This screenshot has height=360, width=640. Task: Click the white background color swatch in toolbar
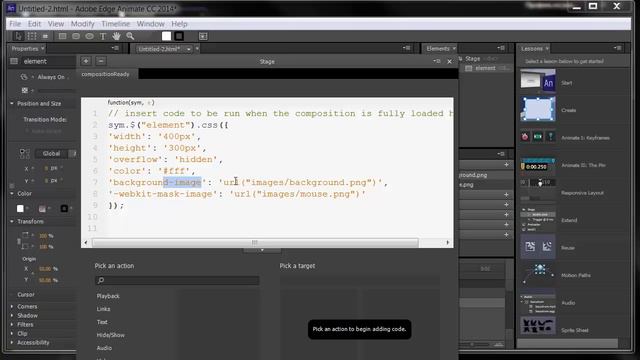167,36
